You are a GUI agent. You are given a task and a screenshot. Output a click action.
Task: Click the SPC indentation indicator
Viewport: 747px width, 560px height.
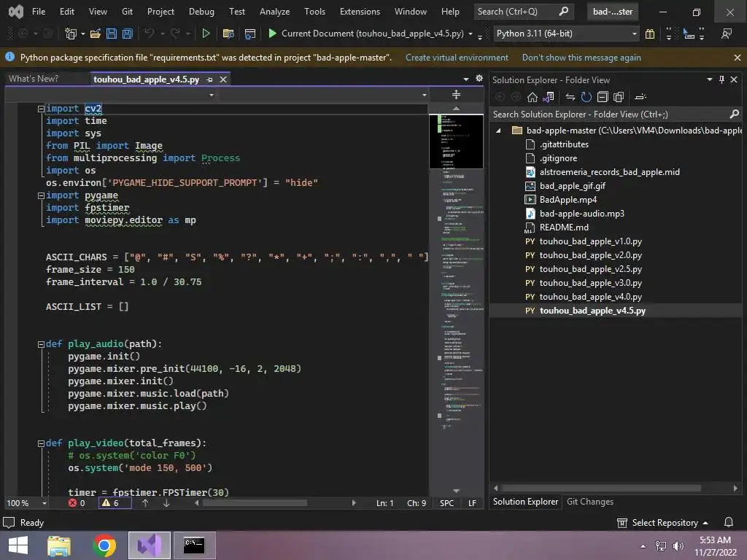click(x=447, y=503)
